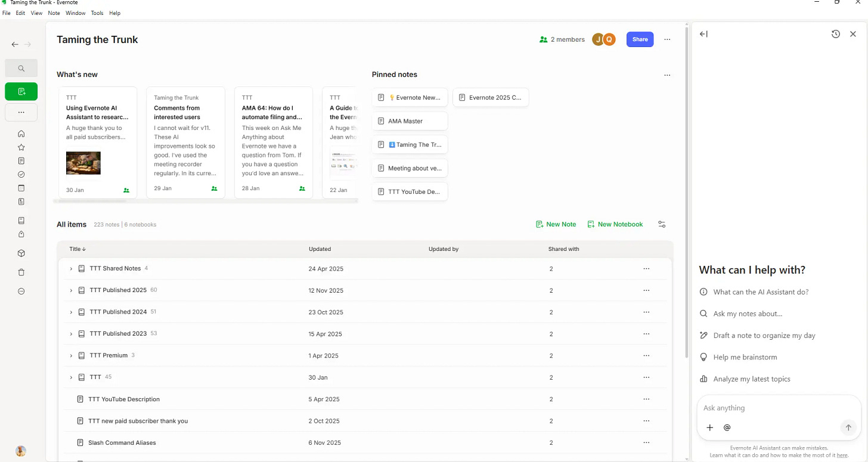Open pinned note TTT YouTube De...

[410, 192]
